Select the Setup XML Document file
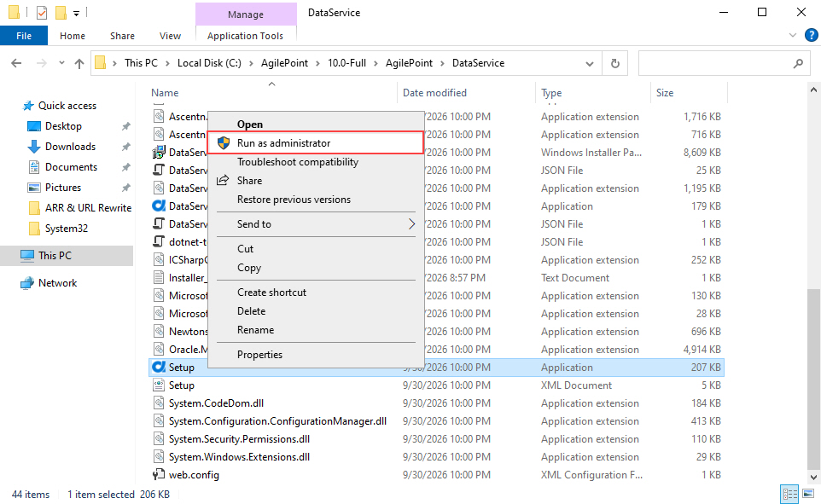The width and height of the screenshot is (821, 504). [x=181, y=385]
